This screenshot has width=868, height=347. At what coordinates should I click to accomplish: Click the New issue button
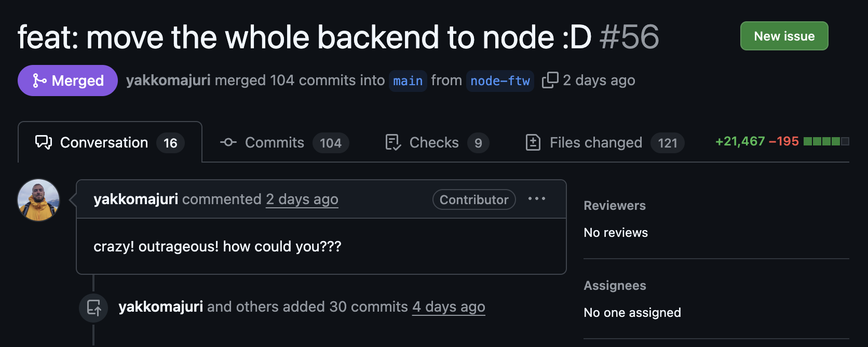coord(784,36)
